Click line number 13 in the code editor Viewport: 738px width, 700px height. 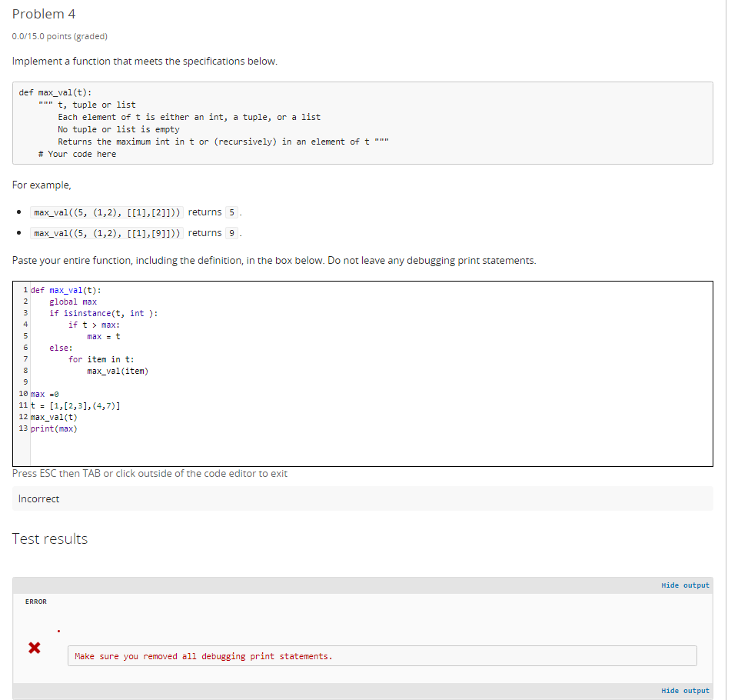click(x=22, y=428)
